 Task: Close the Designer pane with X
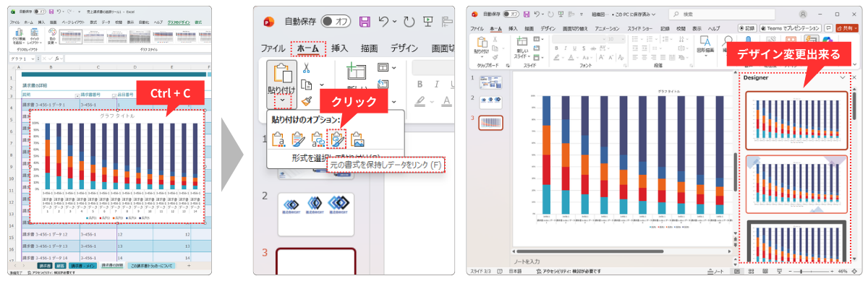coord(854,77)
